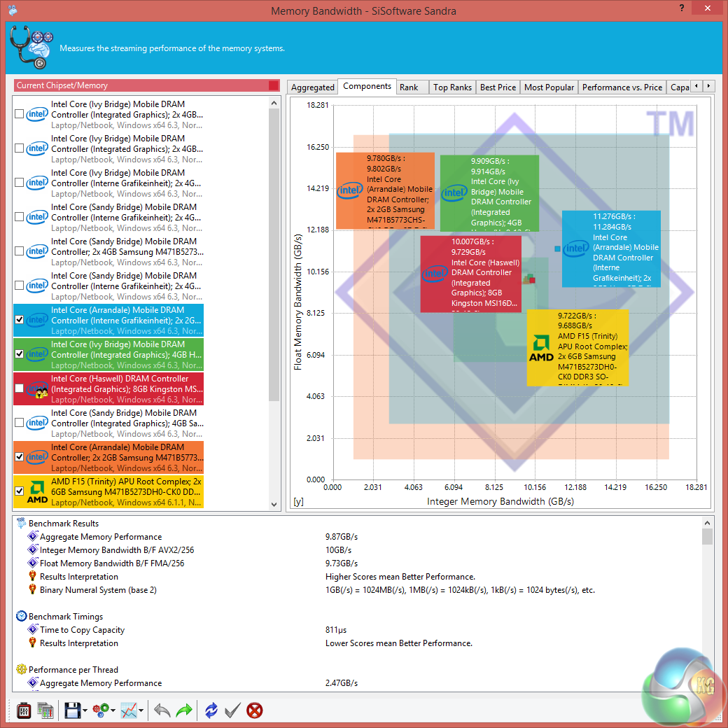
Task: Expand the gears icon dropdown arrow
Action: 113,710
